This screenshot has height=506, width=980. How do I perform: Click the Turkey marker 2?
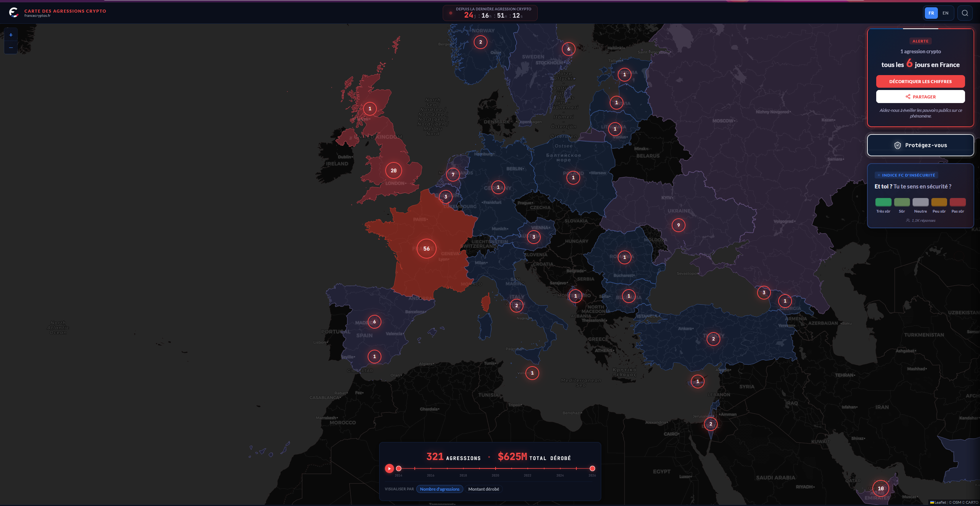tap(713, 339)
